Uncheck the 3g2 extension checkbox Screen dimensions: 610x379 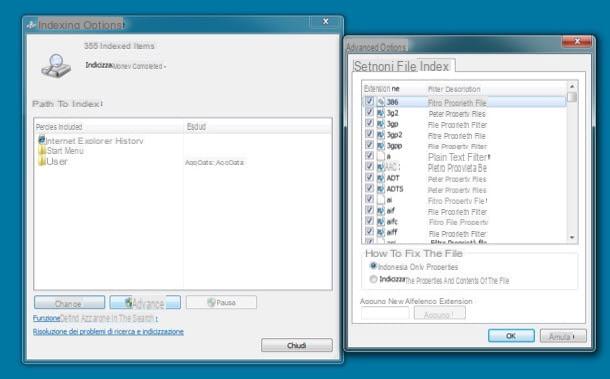pyautogui.click(x=369, y=112)
